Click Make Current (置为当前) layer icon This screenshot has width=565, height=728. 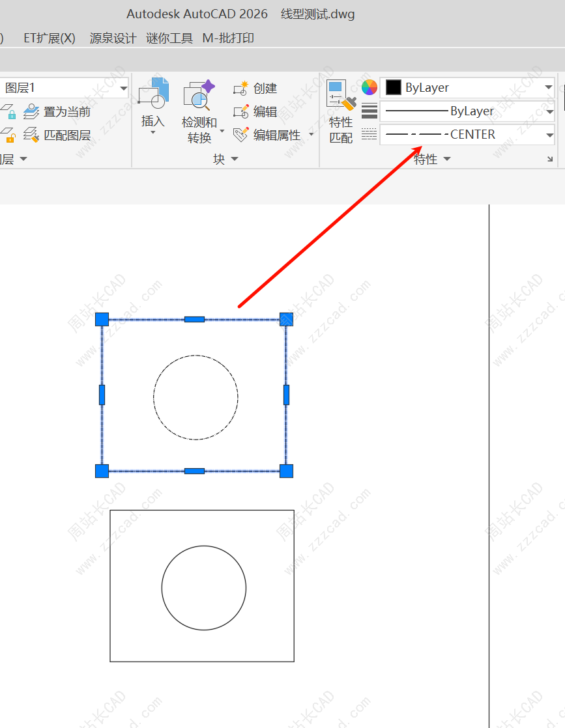point(31,112)
